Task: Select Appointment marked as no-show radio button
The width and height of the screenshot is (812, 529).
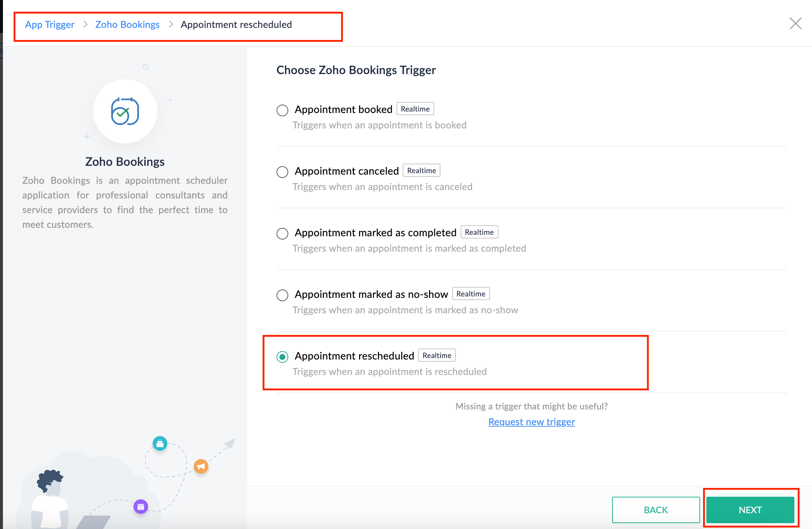Action: coord(282,295)
